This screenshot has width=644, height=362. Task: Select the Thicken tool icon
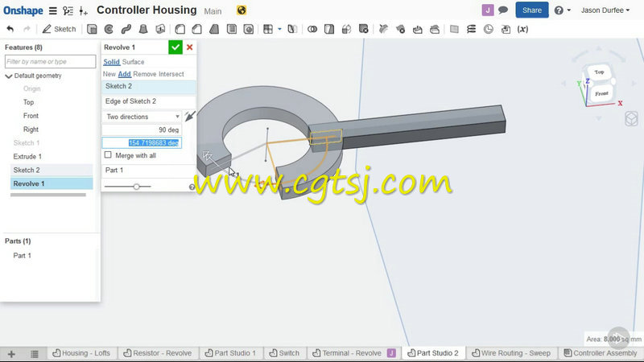click(160, 29)
